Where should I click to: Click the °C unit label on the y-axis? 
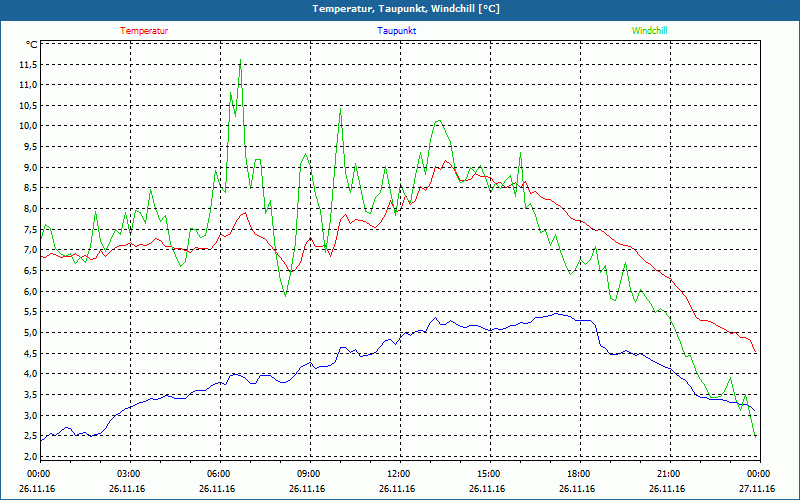[x=32, y=45]
